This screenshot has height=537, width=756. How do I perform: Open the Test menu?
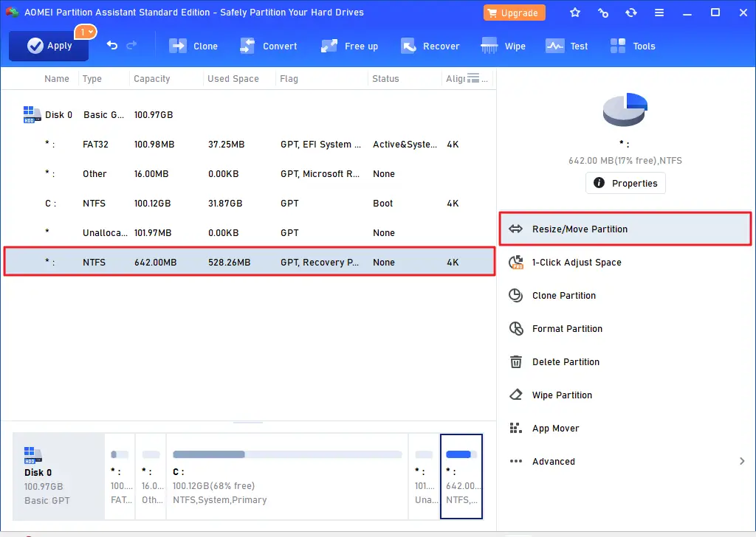tap(567, 46)
